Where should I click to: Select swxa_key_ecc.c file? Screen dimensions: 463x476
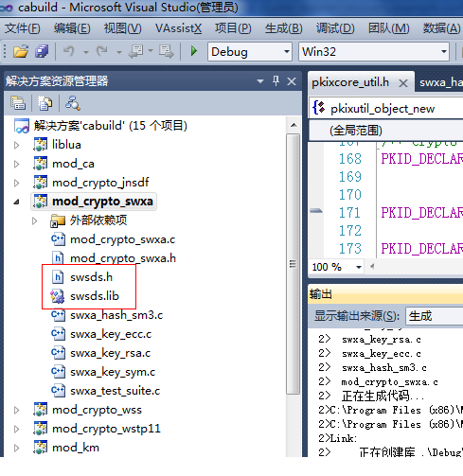click(x=111, y=334)
